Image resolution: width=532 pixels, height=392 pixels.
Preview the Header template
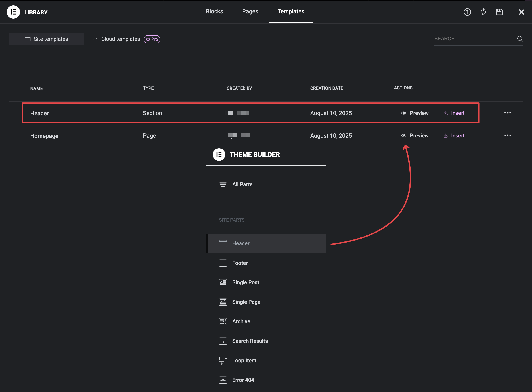pyautogui.click(x=415, y=113)
